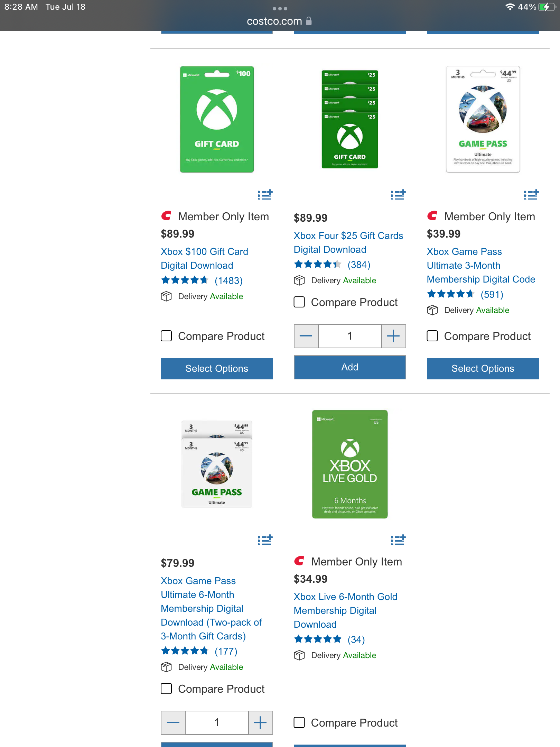Select Options for Xbox $100 Gift Card

(x=217, y=368)
